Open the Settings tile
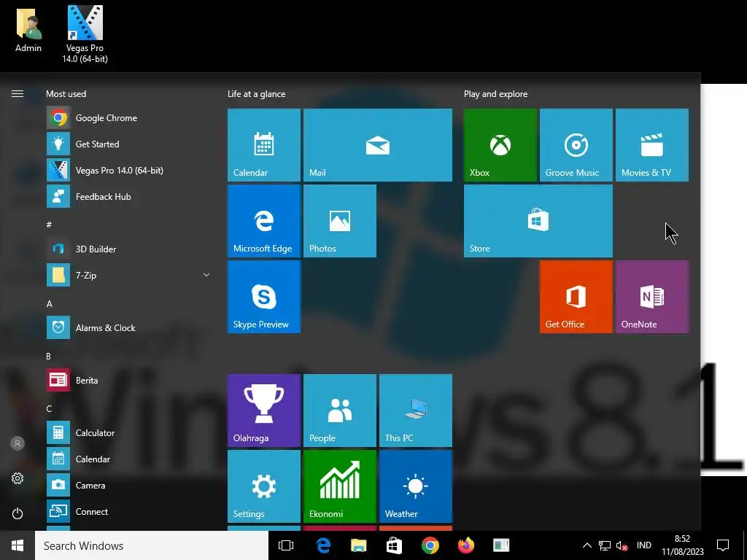 (x=264, y=486)
